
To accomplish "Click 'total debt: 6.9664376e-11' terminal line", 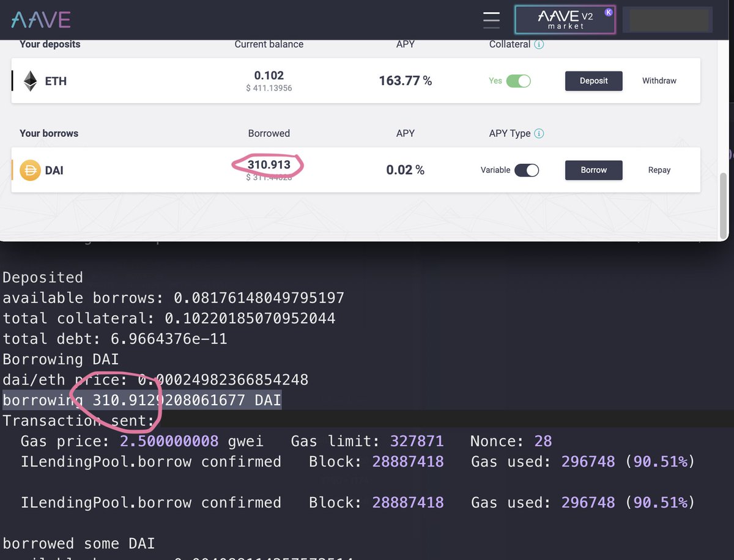I will (x=115, y=339).
